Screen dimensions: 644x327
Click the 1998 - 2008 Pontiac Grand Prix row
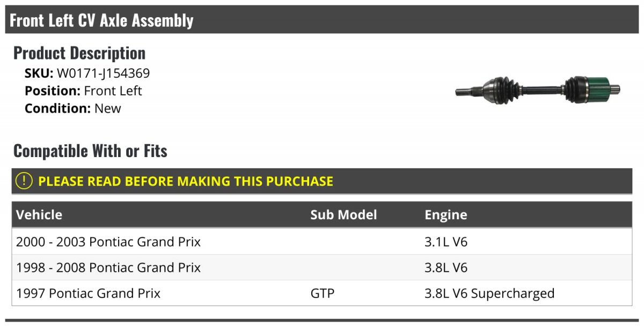(x=322, y=267)
